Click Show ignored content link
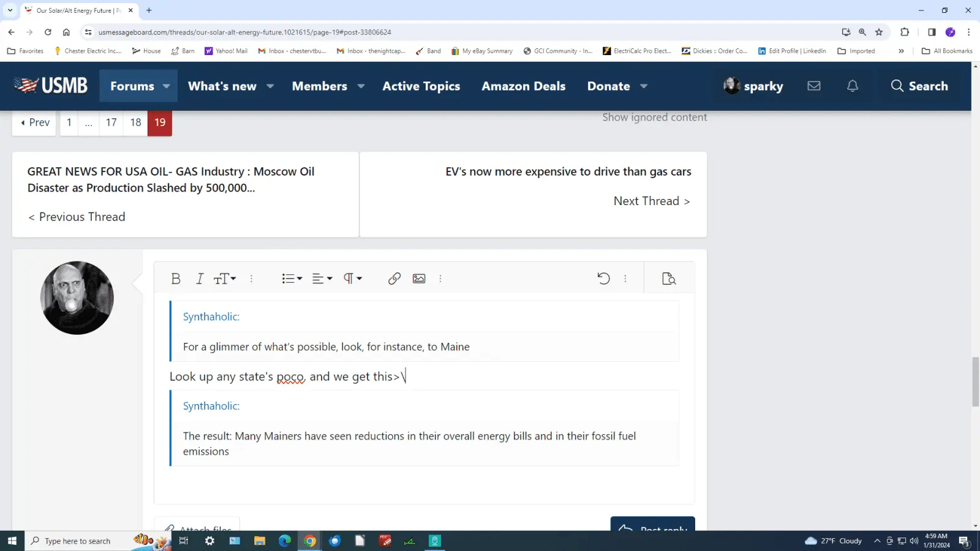The image size is (980, 551). click(654, 118)
